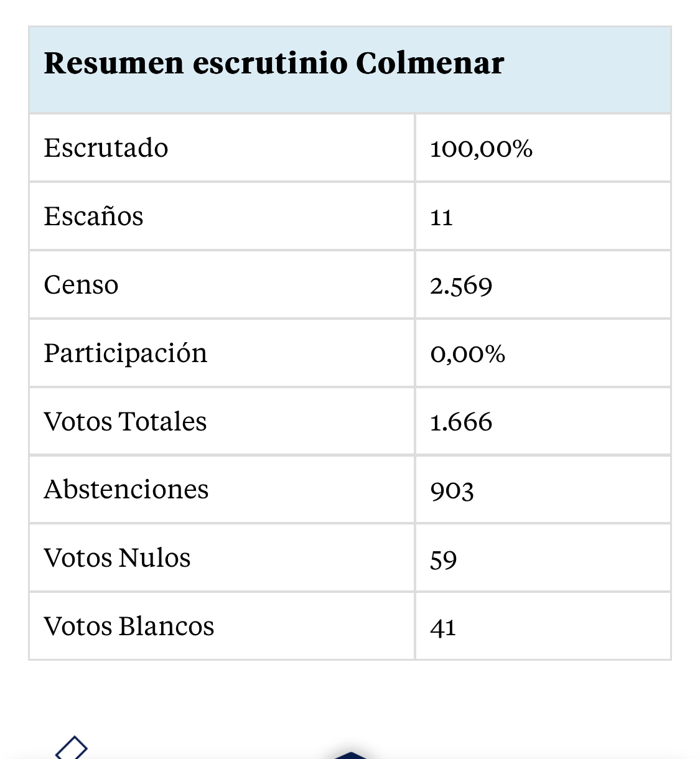This screenshot has width=700, height=759.
Task: Tap the diamond outline icon at bottom left
Action: [x=72, y=748]
